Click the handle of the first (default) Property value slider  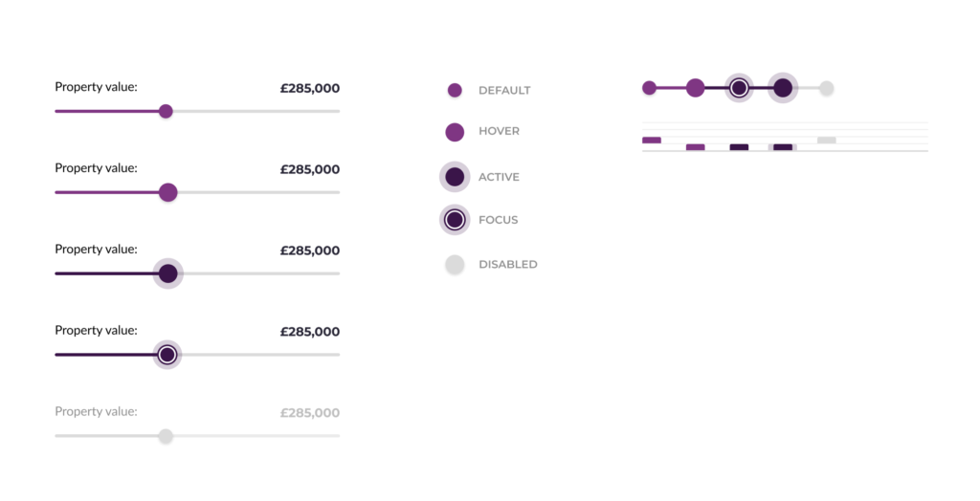[166, 111]
